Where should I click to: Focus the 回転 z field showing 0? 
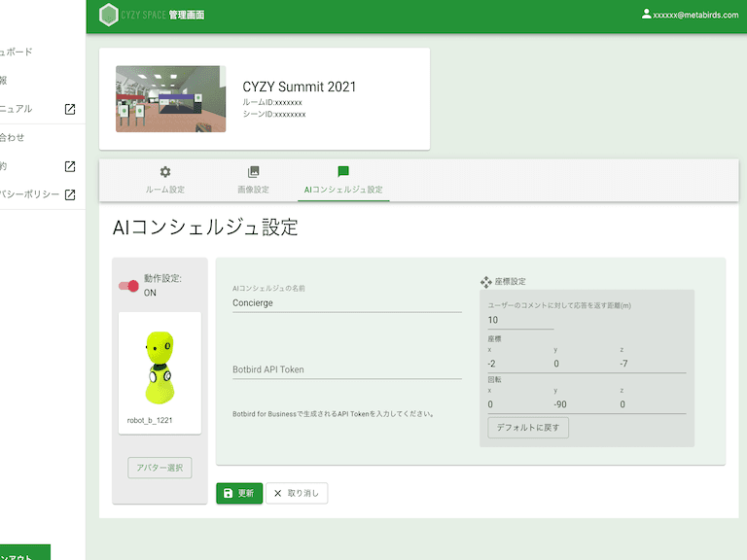653,404
